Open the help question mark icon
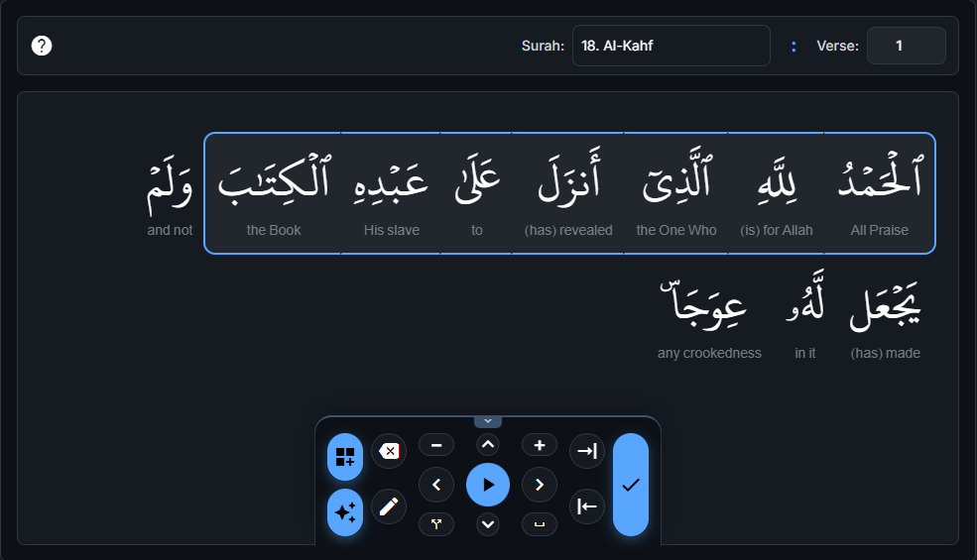977x560 pixels. click(42, 46)
